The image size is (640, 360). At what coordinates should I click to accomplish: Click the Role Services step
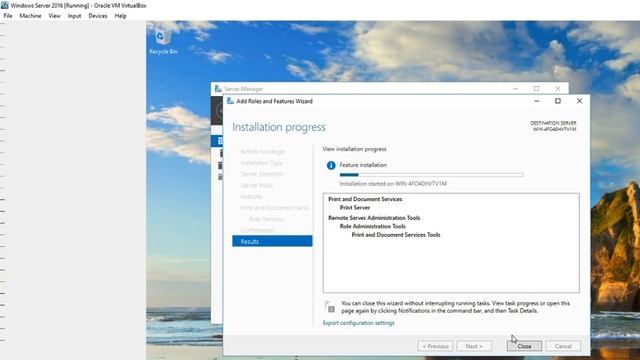pos(266,219)
